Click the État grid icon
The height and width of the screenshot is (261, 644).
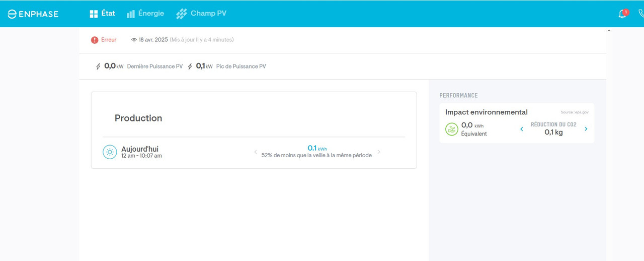click(94, 14)
